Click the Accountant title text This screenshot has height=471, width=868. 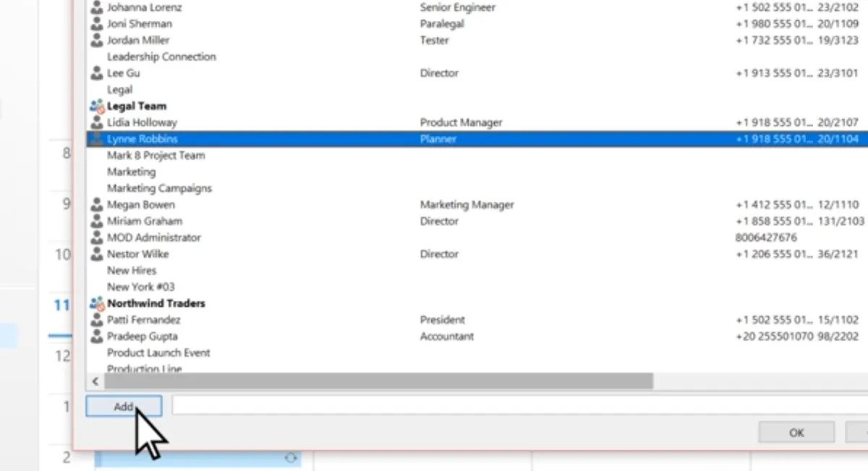click(x=447, y=336)
